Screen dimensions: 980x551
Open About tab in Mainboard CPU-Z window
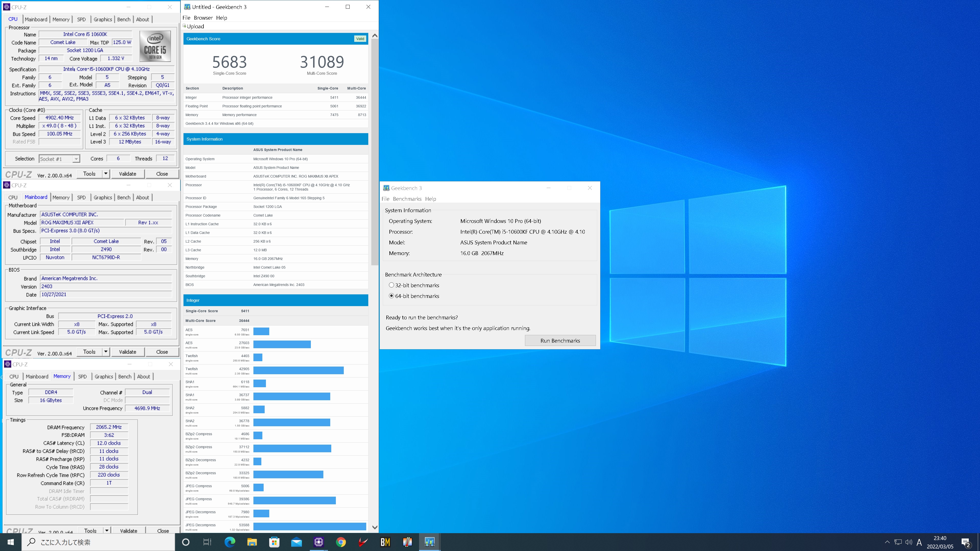[143, 197]
